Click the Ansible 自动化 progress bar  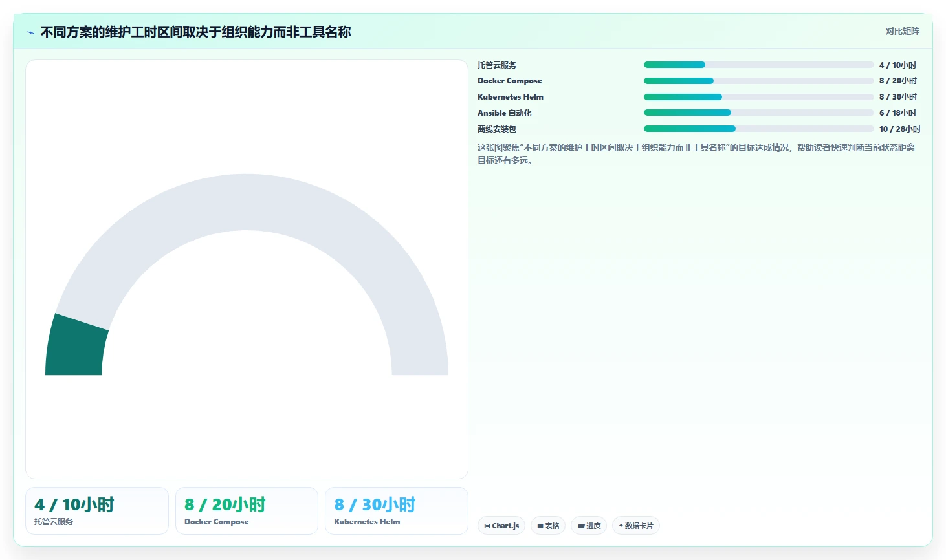[x=758, y=113]
